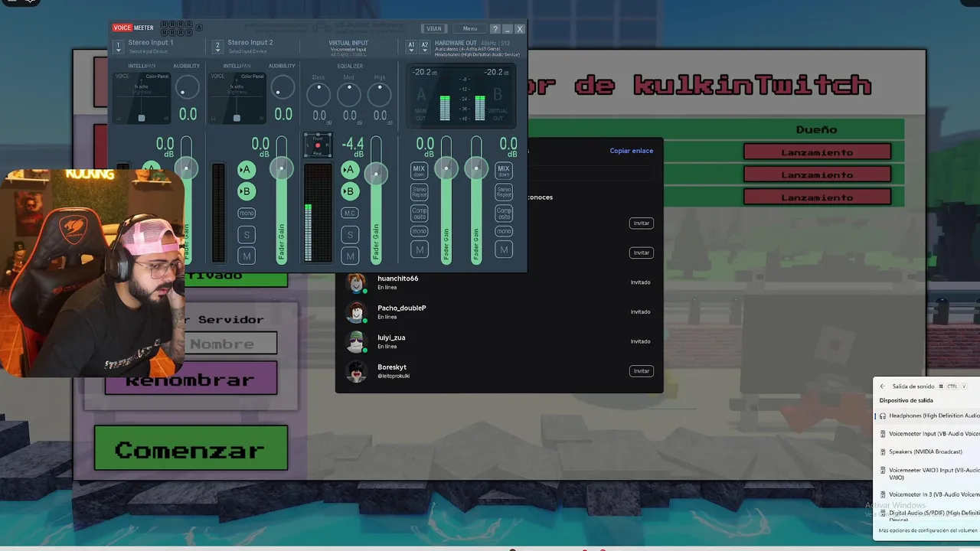
Task: Toggle Stereo Repeat on Hardware Out A
Action: (419, 191)
